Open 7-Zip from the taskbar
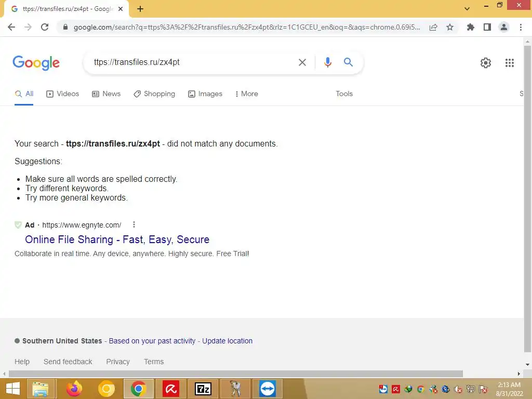 [203, 389]
